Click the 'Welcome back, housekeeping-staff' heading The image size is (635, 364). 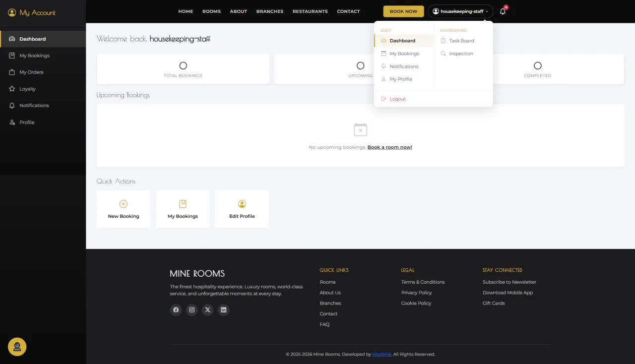coord(153,39)
